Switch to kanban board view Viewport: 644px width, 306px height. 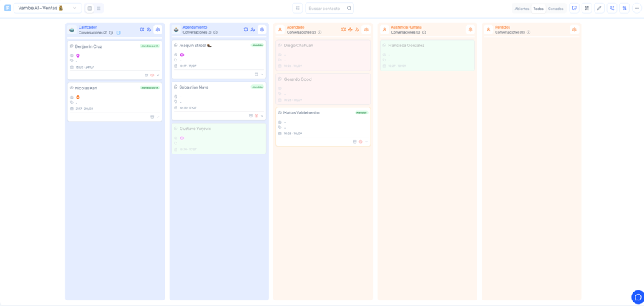(x=89, y=9)
